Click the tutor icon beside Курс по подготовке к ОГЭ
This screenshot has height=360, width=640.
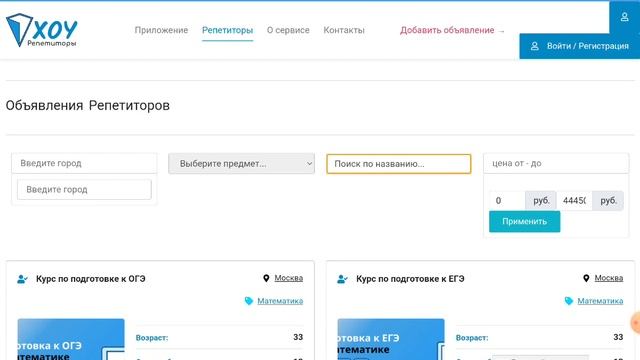pyautogui.click(x=22, y=279)
